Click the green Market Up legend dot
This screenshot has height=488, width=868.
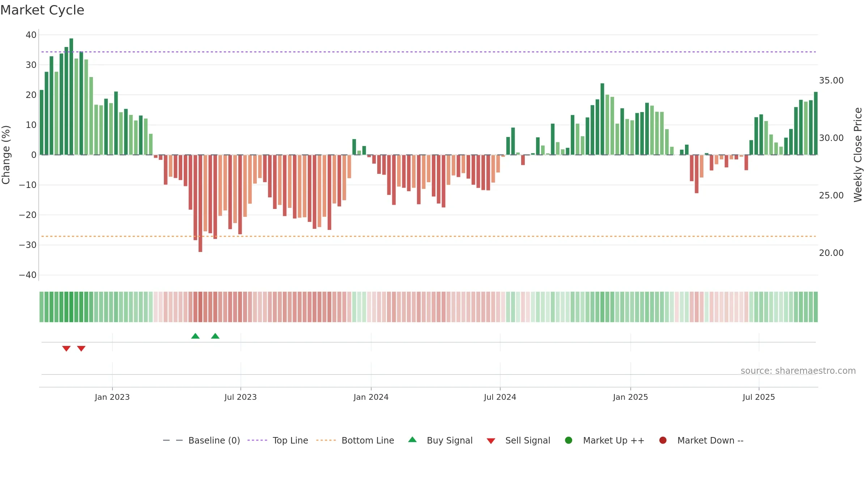tap(569, 440)
